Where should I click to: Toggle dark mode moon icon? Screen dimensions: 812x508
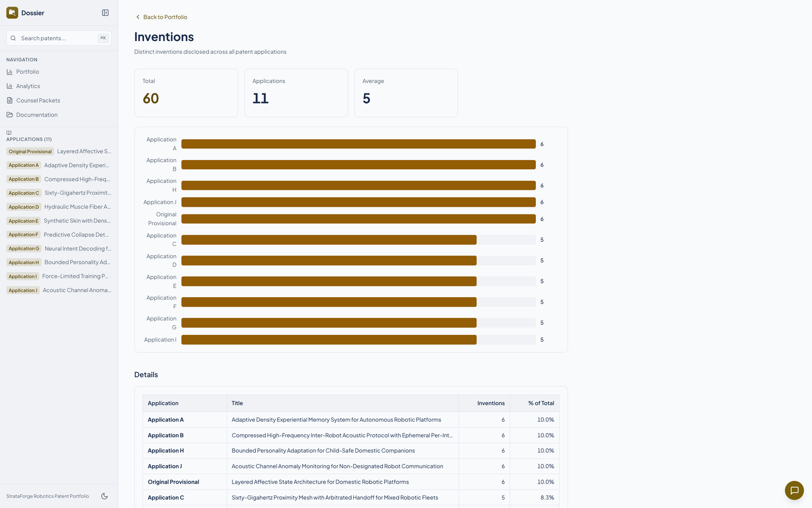[105, 496]
